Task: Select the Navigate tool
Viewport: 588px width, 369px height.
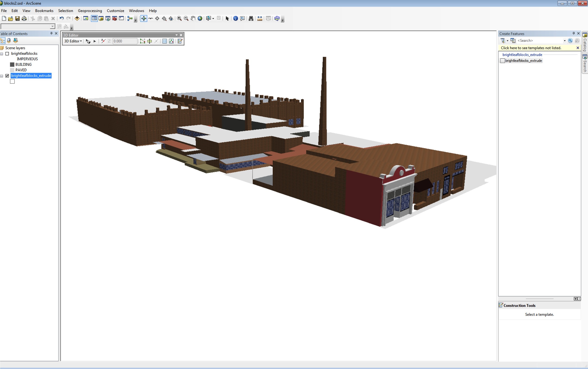Action: [x=144, y=19]
